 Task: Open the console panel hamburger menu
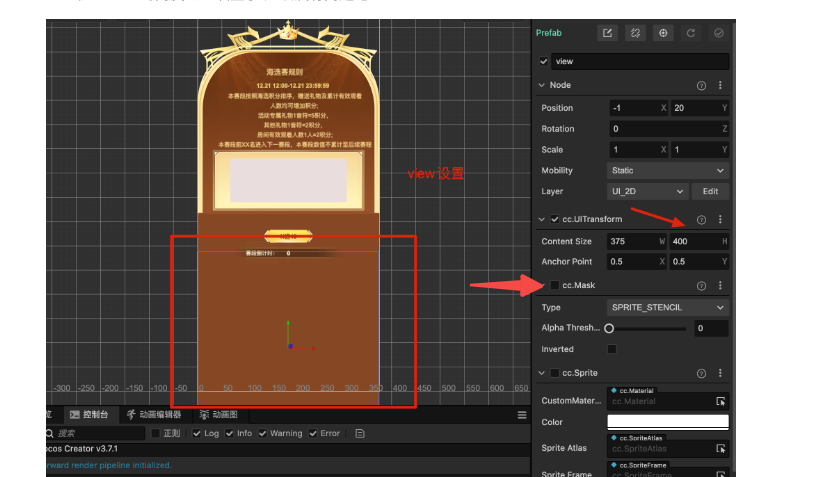point(522,415)
